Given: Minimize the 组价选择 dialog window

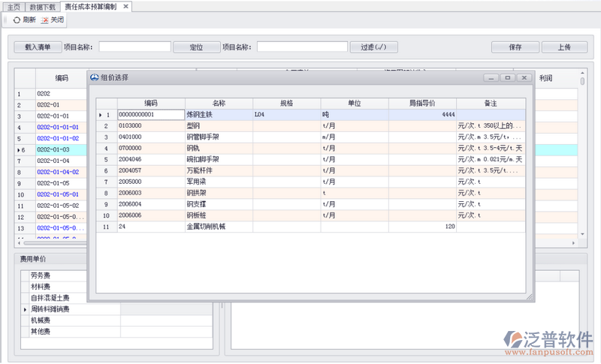Looking at the screenshot, I should (x=491, y=77).
